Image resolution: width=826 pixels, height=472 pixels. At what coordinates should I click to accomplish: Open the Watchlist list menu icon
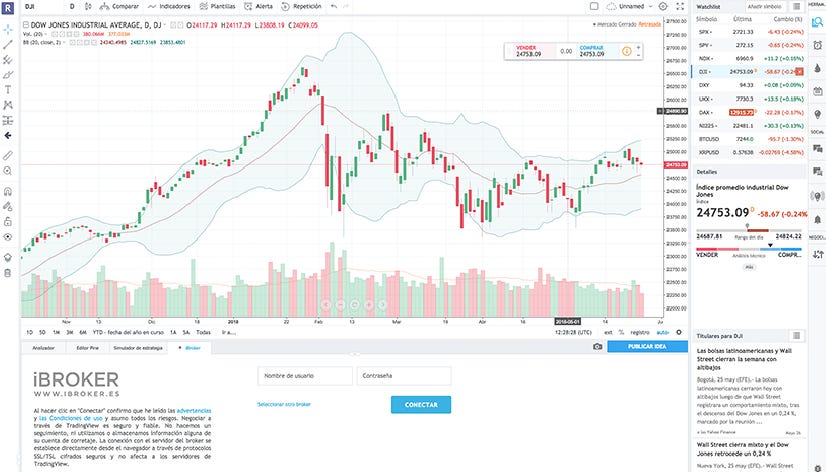click(796, 6)
